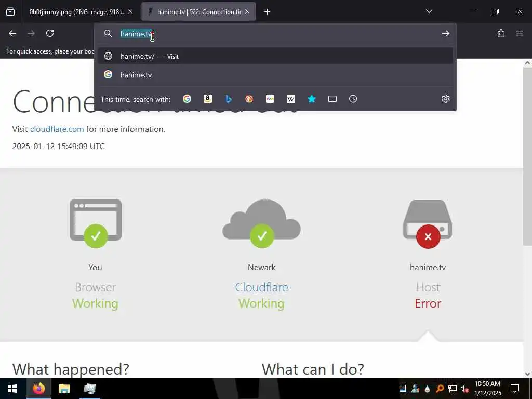Screen dimensions: 532x399
Task: Search with Google this time
Action: point(187,99)
